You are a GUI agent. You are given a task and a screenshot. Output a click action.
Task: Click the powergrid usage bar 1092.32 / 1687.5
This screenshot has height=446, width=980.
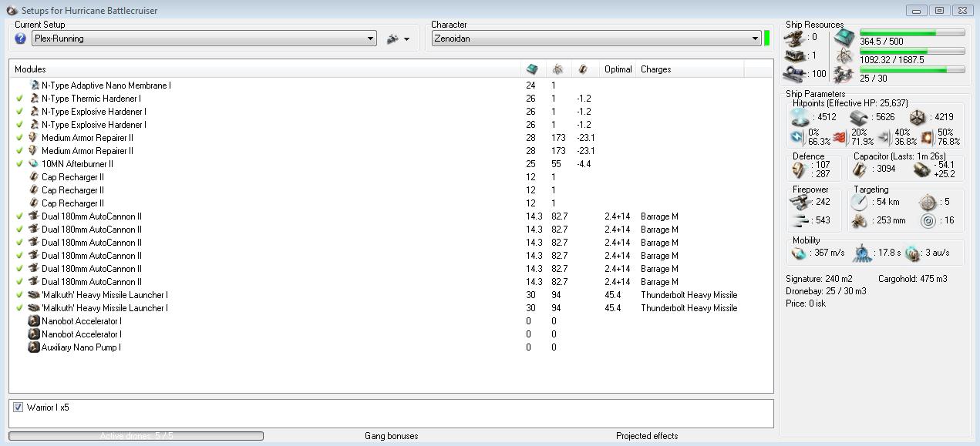(912, 52)
